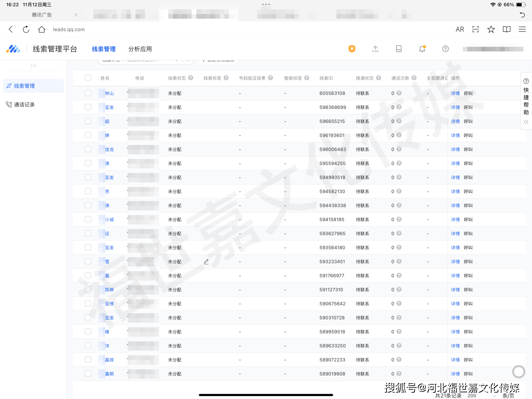Image resolution: width=532 pixels, height=399 pixels.
Task: Collapse the 快捷帮助 side panel
Action: pos(526,122)
